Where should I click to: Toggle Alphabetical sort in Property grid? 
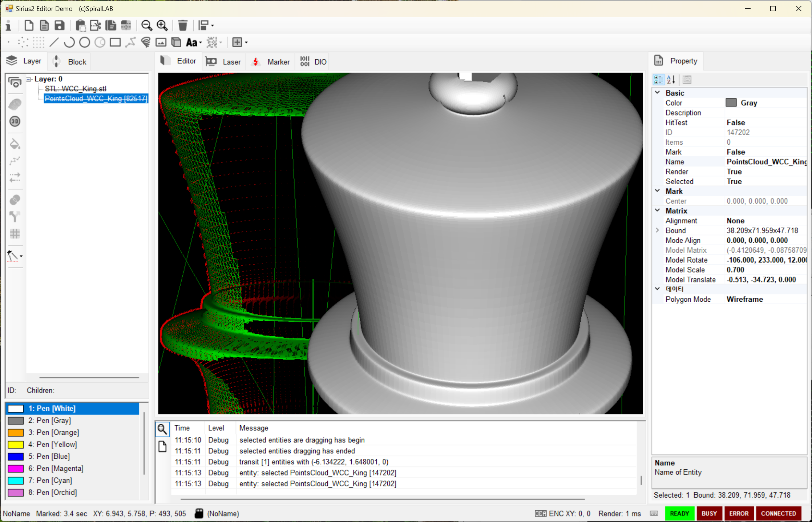671,80
